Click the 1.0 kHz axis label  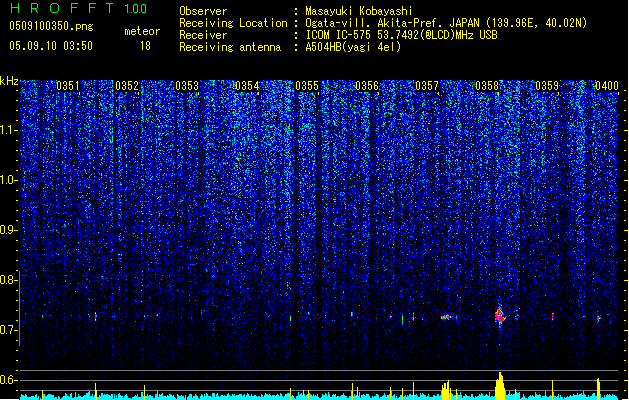9,180
